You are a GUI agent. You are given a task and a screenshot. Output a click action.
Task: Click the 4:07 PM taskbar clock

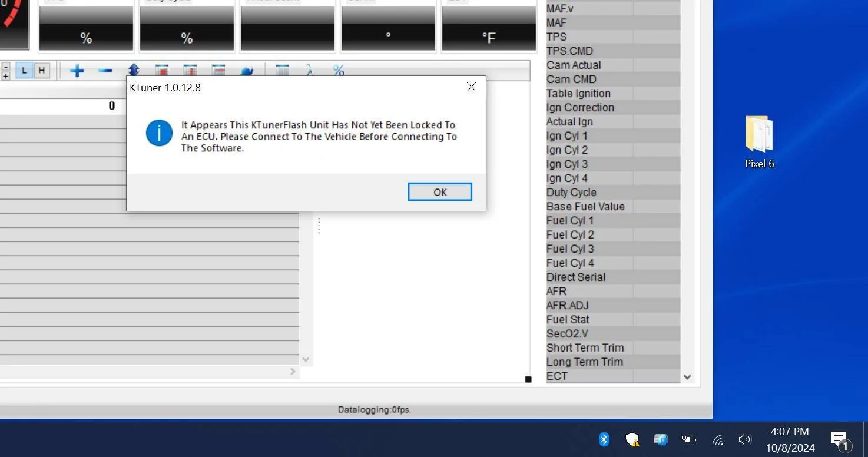click(x=790, y=439)
